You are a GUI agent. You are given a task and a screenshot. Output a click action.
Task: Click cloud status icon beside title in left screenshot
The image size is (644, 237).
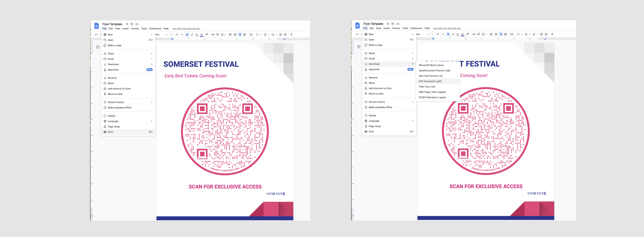[x=137, y=24]
